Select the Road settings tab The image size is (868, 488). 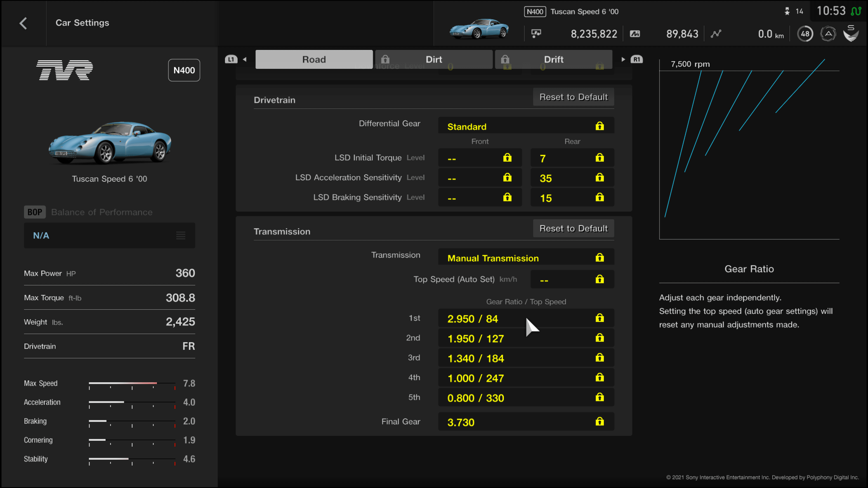pos(314,59)
